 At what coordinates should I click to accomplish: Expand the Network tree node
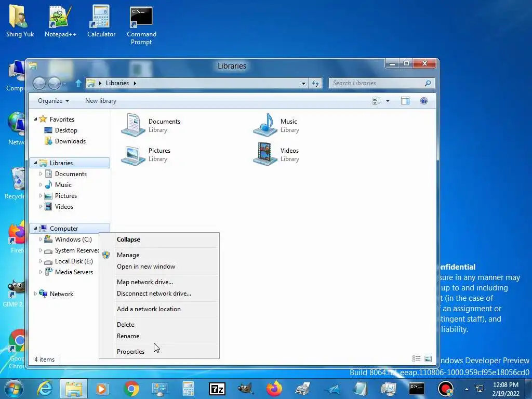35,294
